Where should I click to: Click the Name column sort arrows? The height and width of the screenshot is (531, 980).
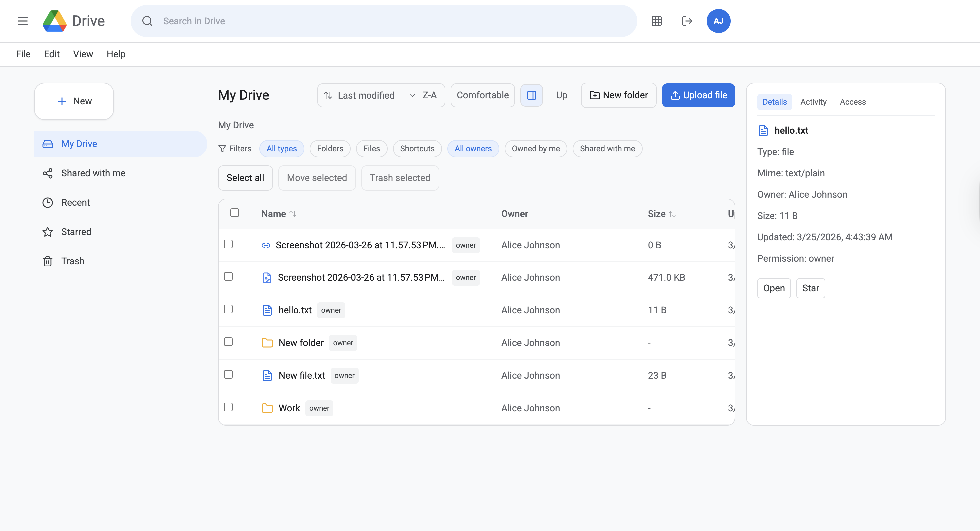click(293, 214)
